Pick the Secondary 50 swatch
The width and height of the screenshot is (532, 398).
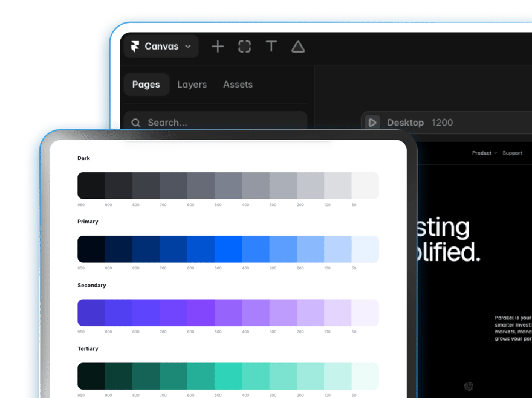[x=365, y=313]
